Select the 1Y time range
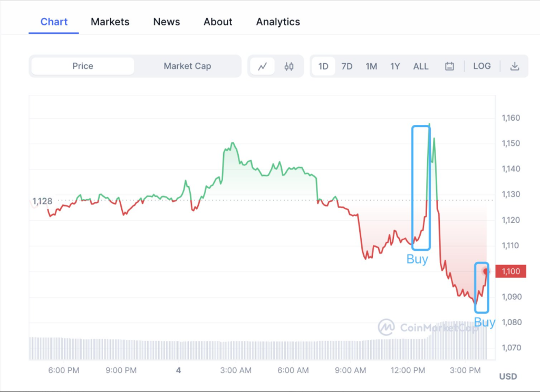 pyautogui.click(x=395, y=66)
